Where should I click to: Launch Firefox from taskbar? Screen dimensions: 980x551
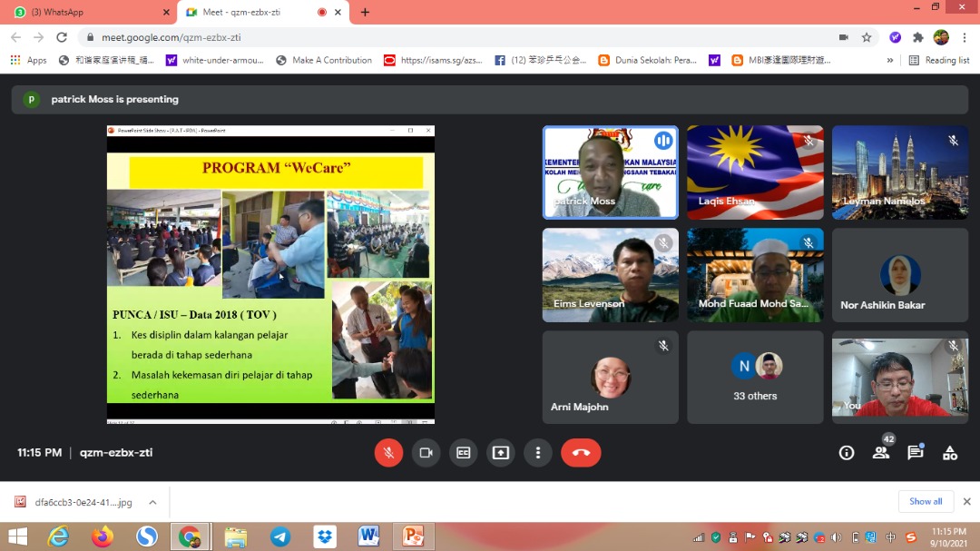pyautogui.click(x=103, y=536)
